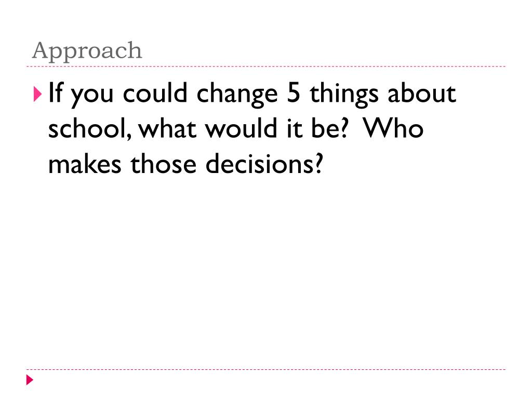Click the number '5' in the bullet text

[x=294, y=92]
